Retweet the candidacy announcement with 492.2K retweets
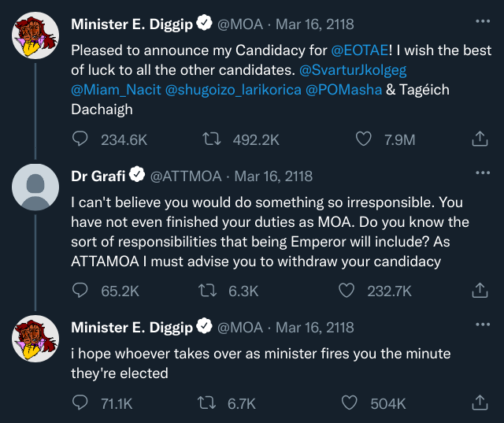This screenshot has width=504, height=423. coord(210,139)
